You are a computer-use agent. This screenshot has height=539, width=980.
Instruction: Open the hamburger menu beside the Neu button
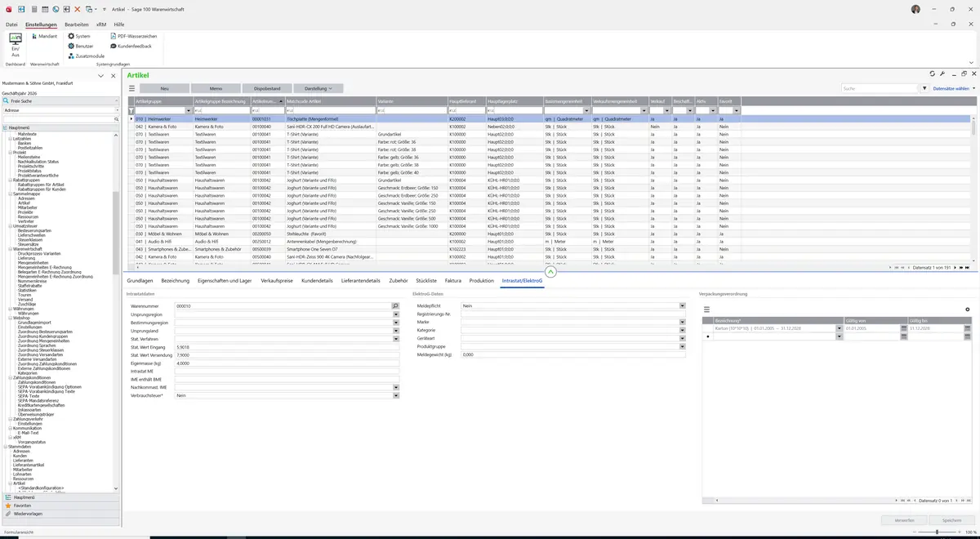pyautogui.click(x=132, y=88)
